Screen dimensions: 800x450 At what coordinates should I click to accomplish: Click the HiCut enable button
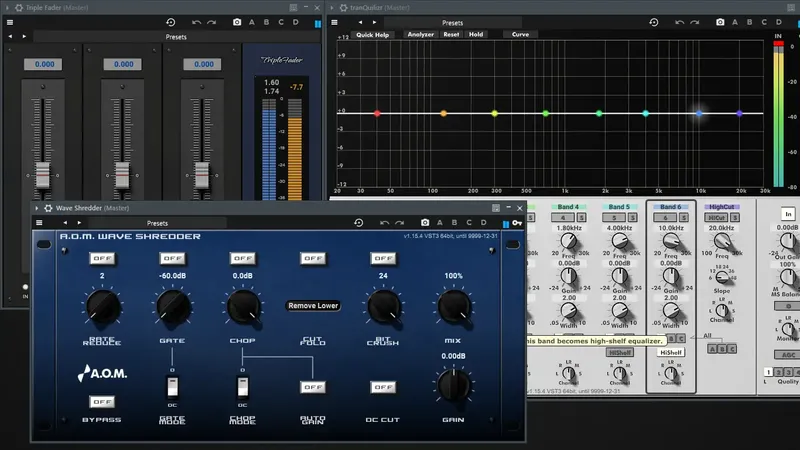716,218
